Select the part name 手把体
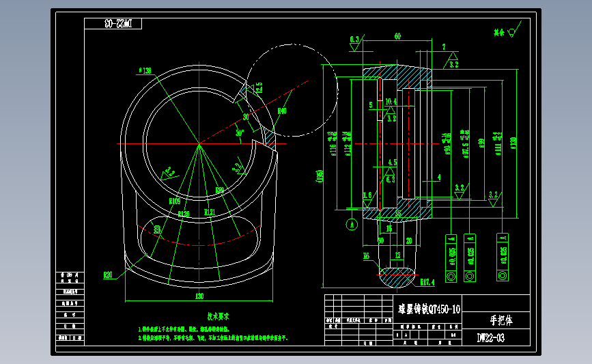 tap(501, 320)
